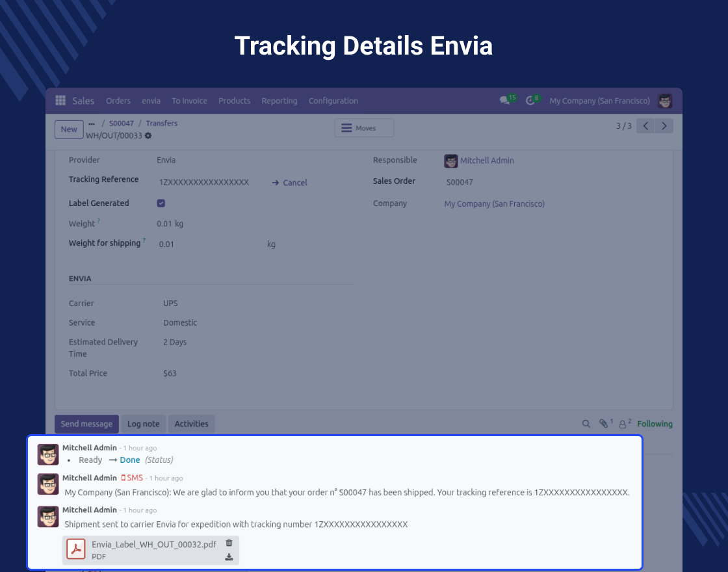Open the envia menu
This screenshot has height=572, width=728.
151,101
